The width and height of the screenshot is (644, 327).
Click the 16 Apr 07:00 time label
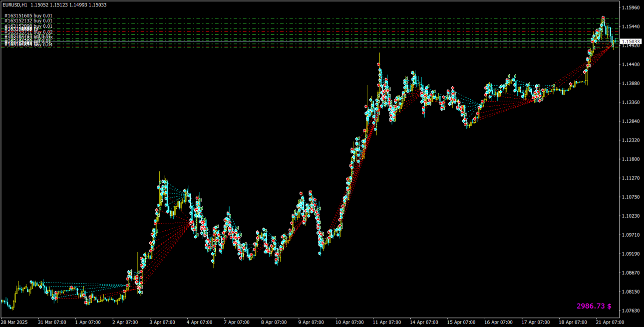point(499,323)
